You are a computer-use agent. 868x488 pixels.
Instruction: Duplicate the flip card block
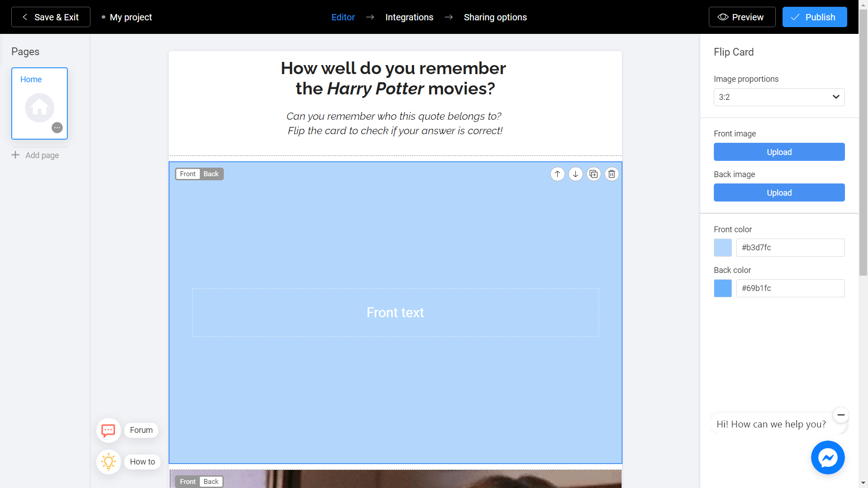coord(594,174)
